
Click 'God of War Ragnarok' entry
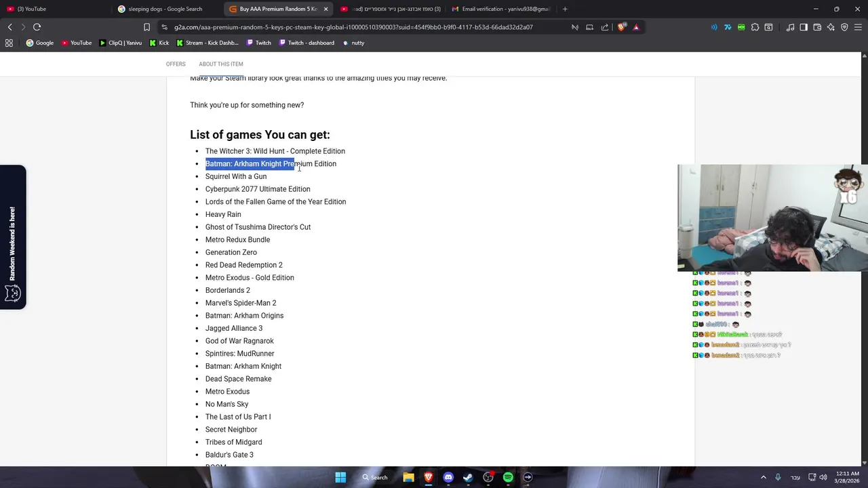(239, 341)
